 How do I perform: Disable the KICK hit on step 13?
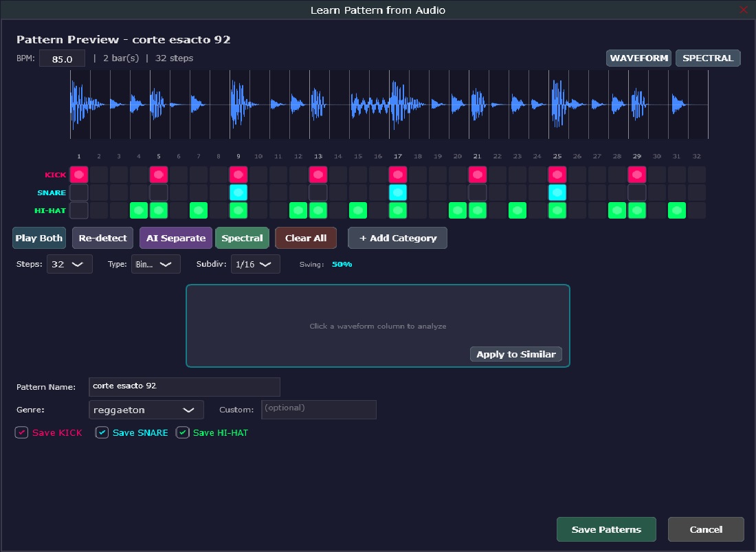click(318, 175)
